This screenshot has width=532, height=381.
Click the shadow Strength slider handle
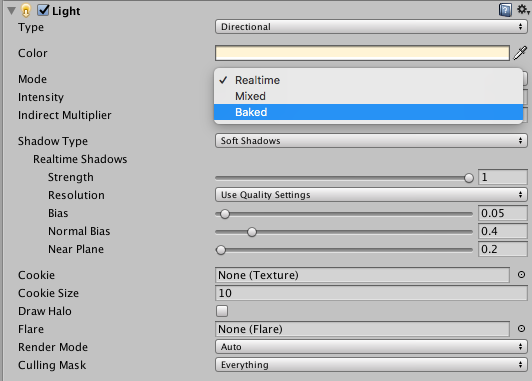click(x=469, y=177)
